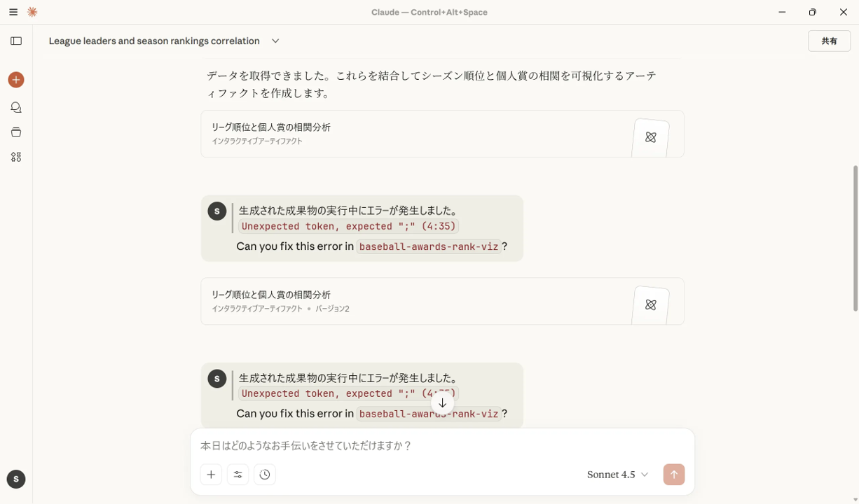Open the hamburger menu
Screen dimensions: 859x504
[x=13, y=12]
